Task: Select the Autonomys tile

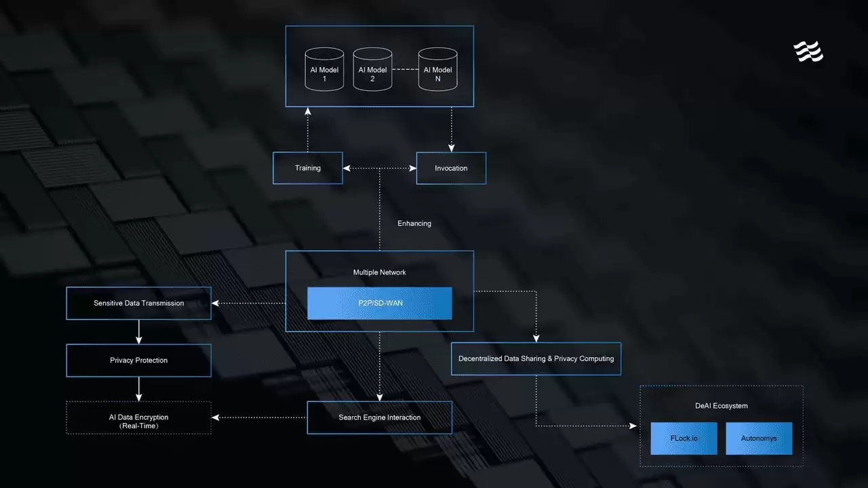Action: point(759,438)
